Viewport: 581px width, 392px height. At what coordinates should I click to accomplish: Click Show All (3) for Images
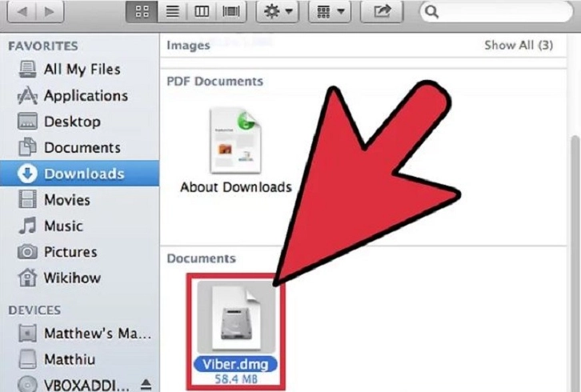tap(519, 46)
